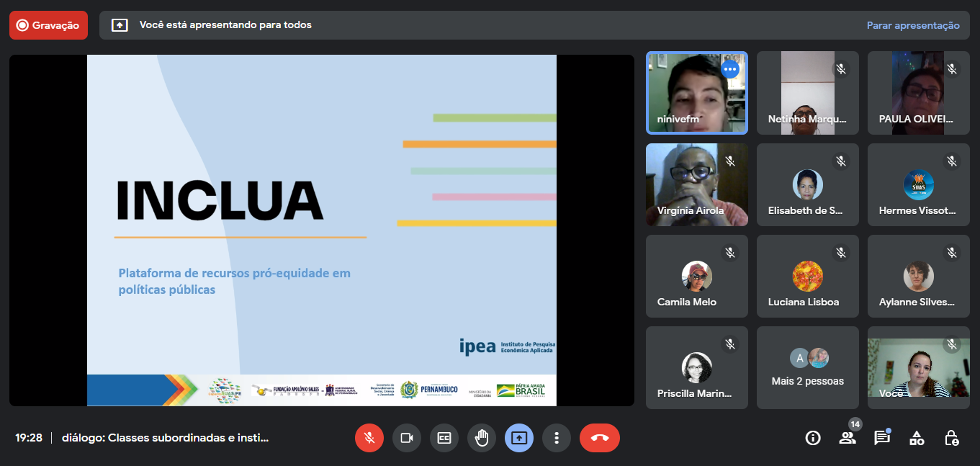Image resolution: width=980 pixels, height=466 pixels.
Task: Leave the call with red hang-up button
Action: click(599, 438)
